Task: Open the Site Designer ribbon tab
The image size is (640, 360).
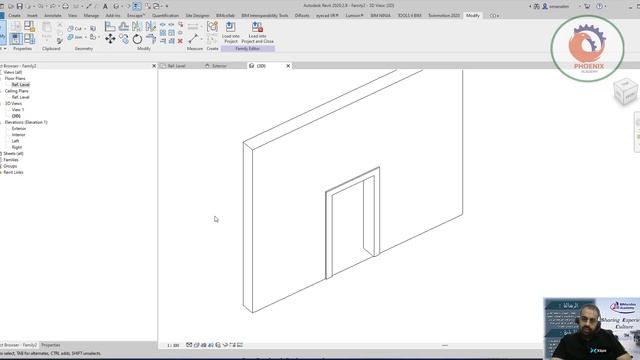Action: (x=197, y=16)
